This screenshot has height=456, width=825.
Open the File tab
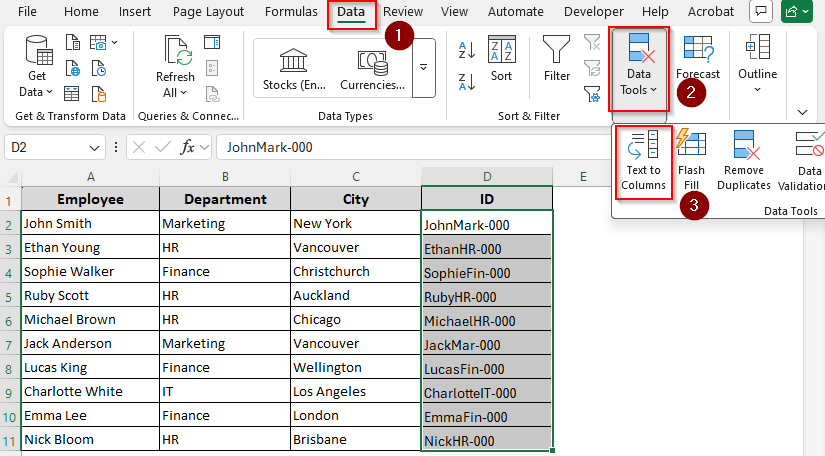27,12
